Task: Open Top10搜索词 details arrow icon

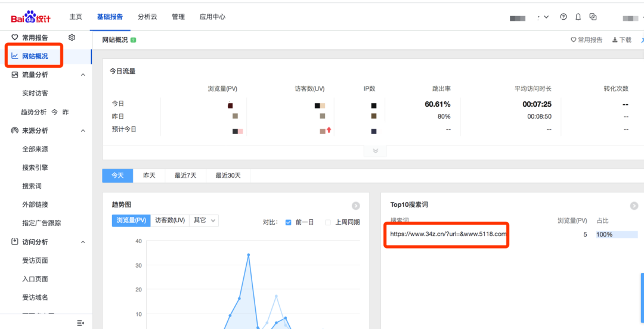Action: click(634, 206)
